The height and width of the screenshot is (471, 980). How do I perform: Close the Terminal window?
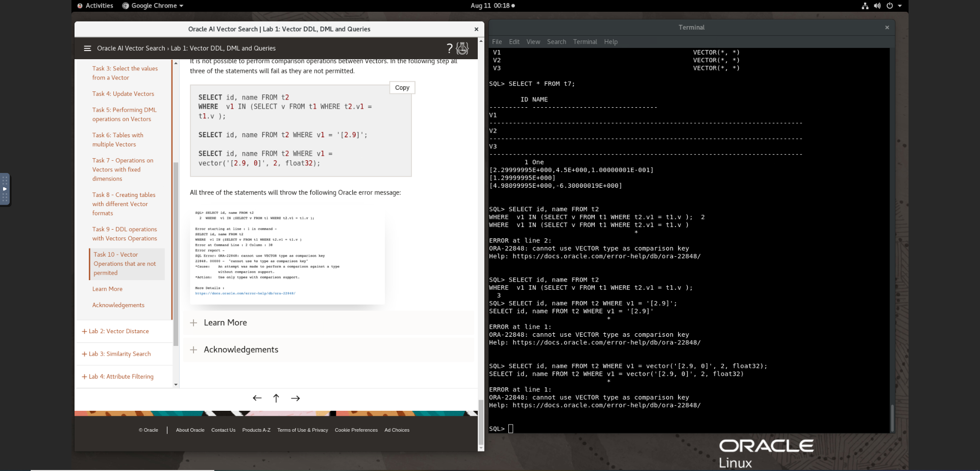(887, 28)
